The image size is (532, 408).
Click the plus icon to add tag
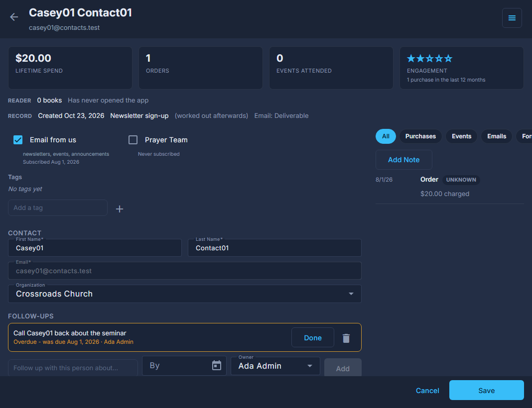[120, 209]
